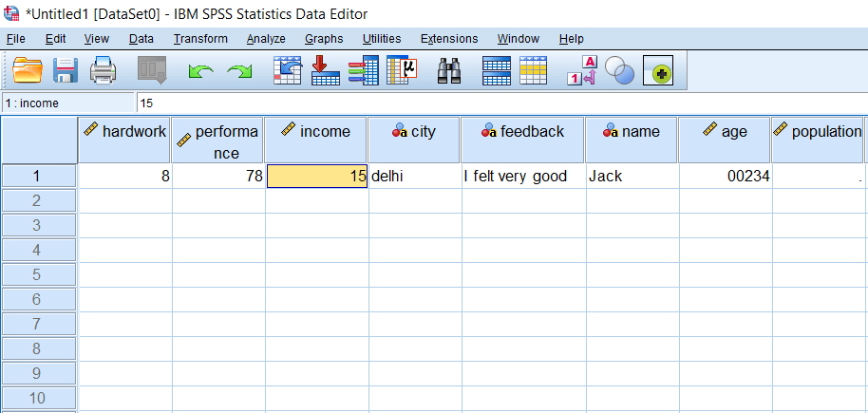Use variable sets overlapping circles icon

click(x=619, y=70)
